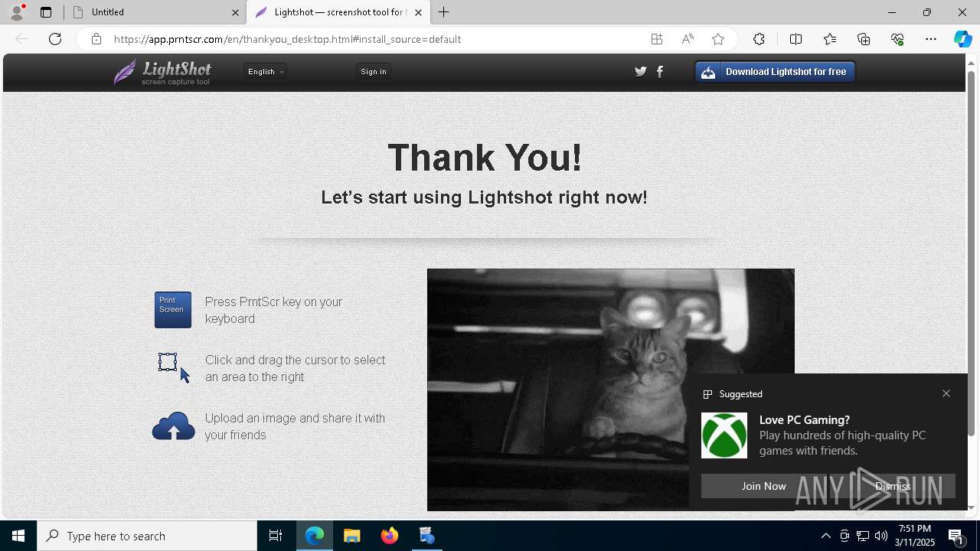The height and width of the screenshot is (551, 980).
Task: Close the Lightshot tab
Action: (x=418, y=12)
